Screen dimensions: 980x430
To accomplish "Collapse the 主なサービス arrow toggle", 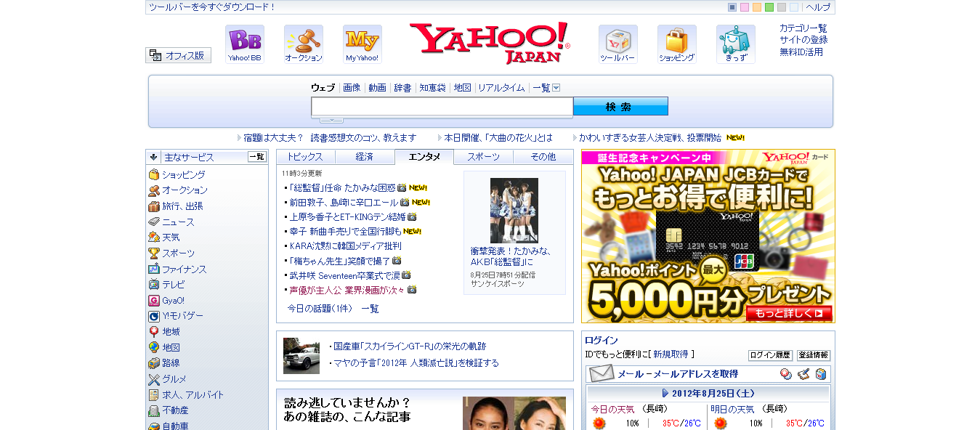I will point(153,157).
